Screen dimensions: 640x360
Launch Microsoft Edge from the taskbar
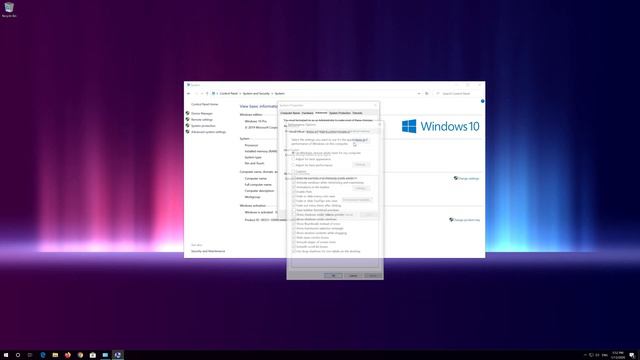tap(43, 355)
